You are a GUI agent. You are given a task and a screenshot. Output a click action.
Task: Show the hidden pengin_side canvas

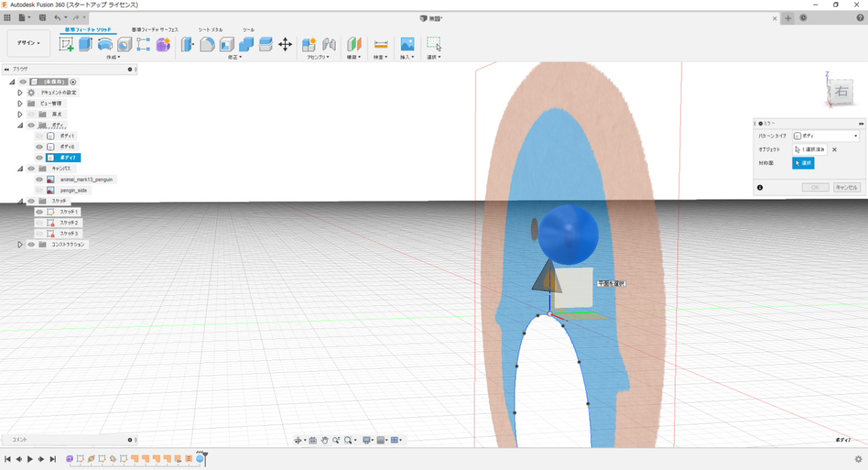pos(40,190)
